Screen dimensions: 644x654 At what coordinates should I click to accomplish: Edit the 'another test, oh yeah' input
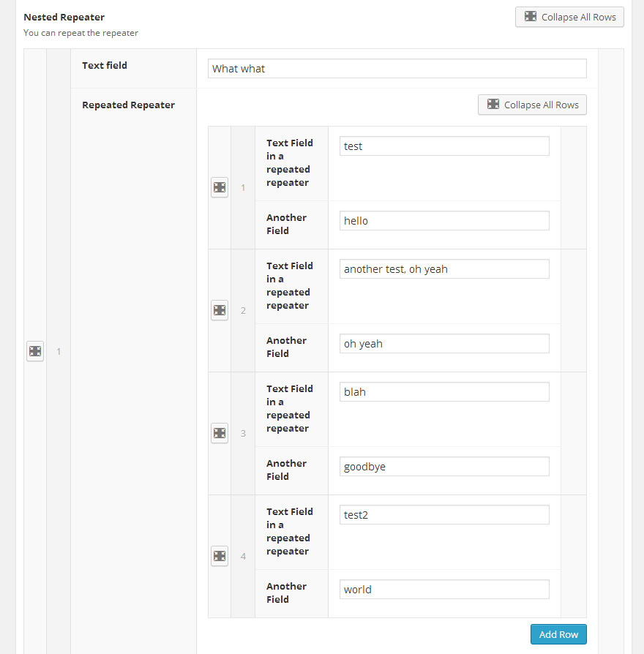pyautogui.click(x=444, y=269)
